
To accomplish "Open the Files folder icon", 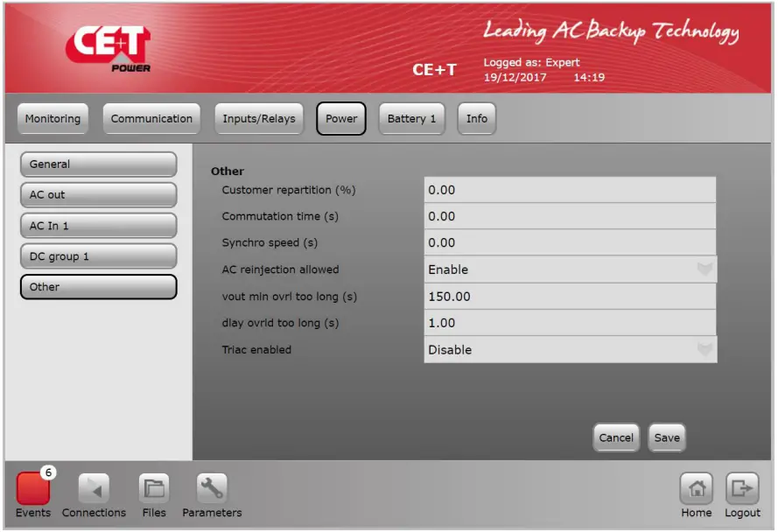I will click(x=154, y=488).
